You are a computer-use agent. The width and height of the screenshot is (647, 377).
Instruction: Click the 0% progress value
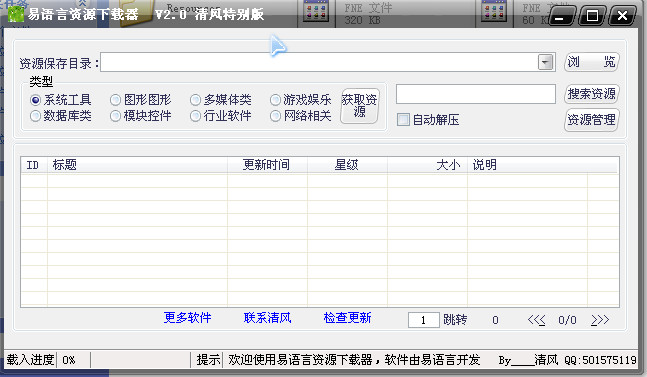point(69,360)
